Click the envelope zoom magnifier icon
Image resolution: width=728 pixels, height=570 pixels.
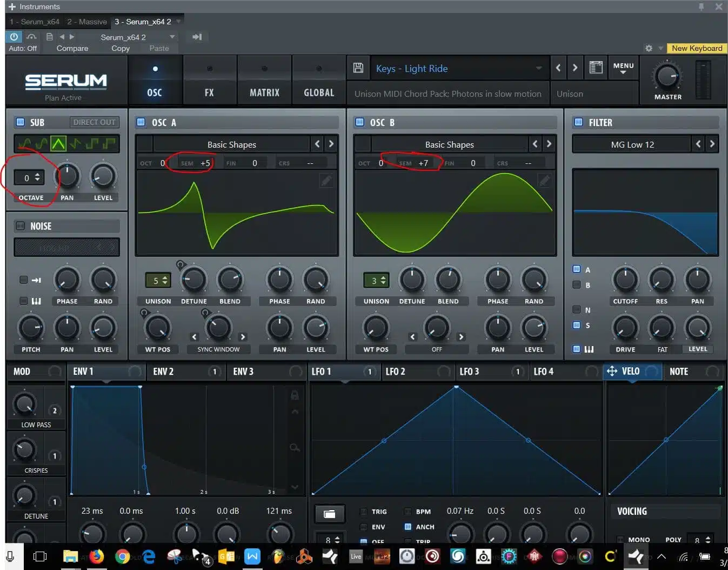click(x=295, y=448)
